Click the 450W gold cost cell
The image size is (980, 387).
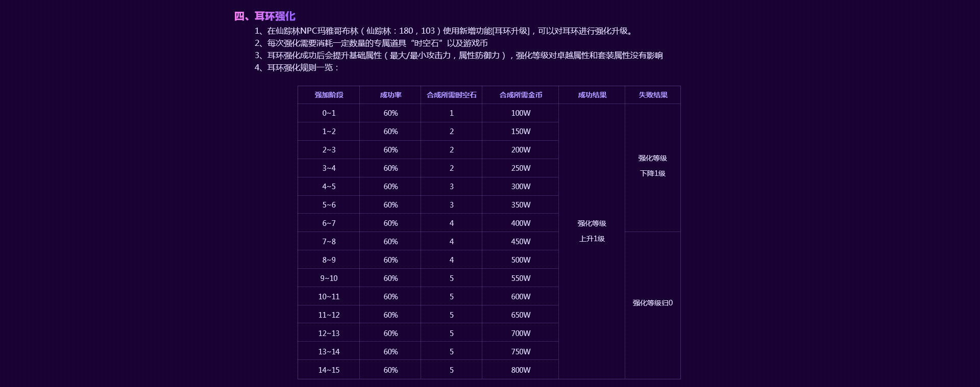[521, 242]
